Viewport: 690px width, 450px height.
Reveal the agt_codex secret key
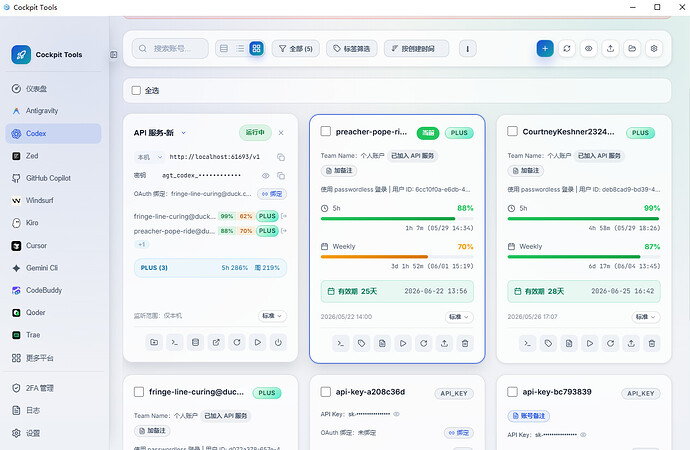pos(265,176)
